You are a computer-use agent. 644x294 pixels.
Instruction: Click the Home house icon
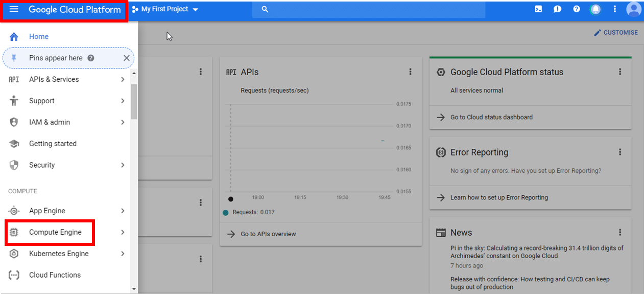pos(14,37)
